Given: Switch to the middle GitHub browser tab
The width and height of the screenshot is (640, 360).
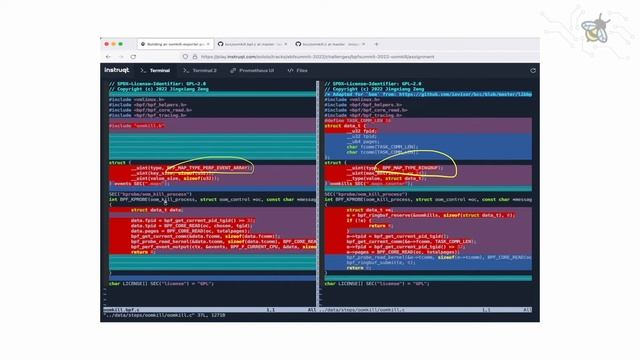Looking at the screenshot, I should pos(252,44).
